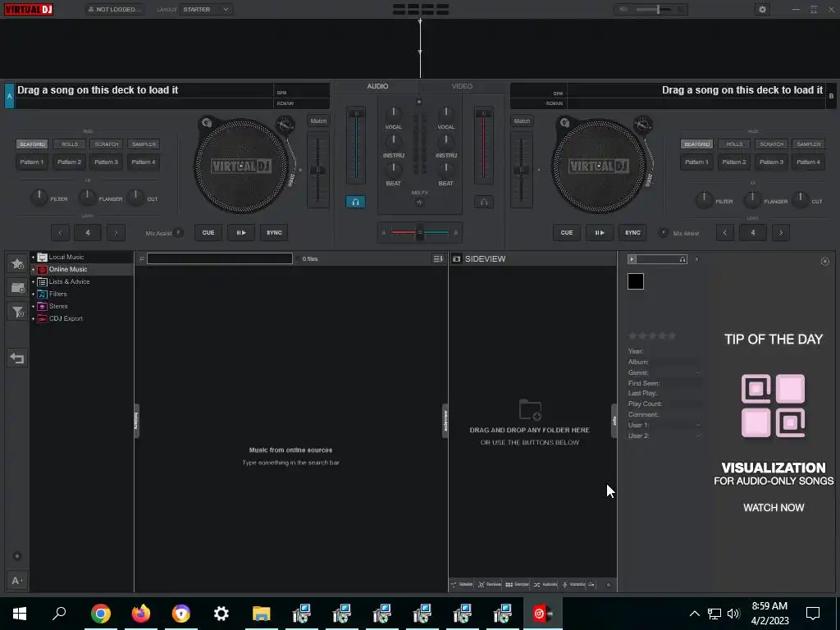Viewport: 840px width, 630px height.
Task: Click the SIDEVIEW camera icon
Action: point(456,258)
